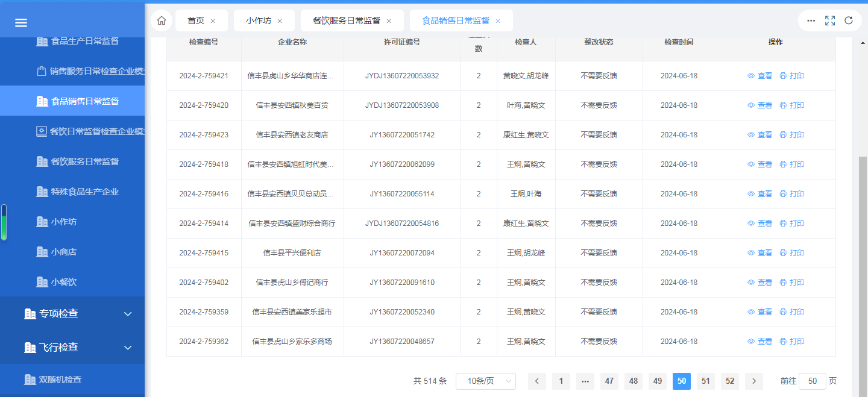Click the 前往 page number input field
Image resolution: width=868 pixels, height=397 pixels.
pyautogui.click(x=813, y=381)
